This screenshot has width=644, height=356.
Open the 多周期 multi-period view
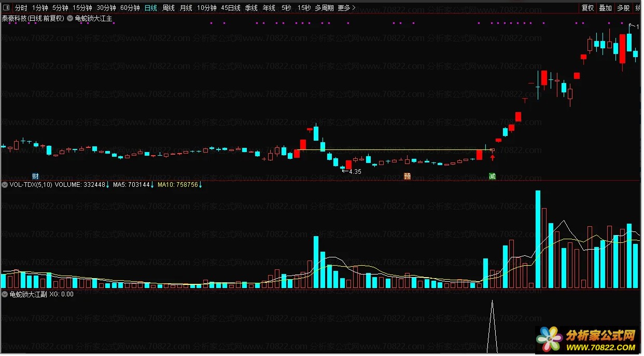324,8
